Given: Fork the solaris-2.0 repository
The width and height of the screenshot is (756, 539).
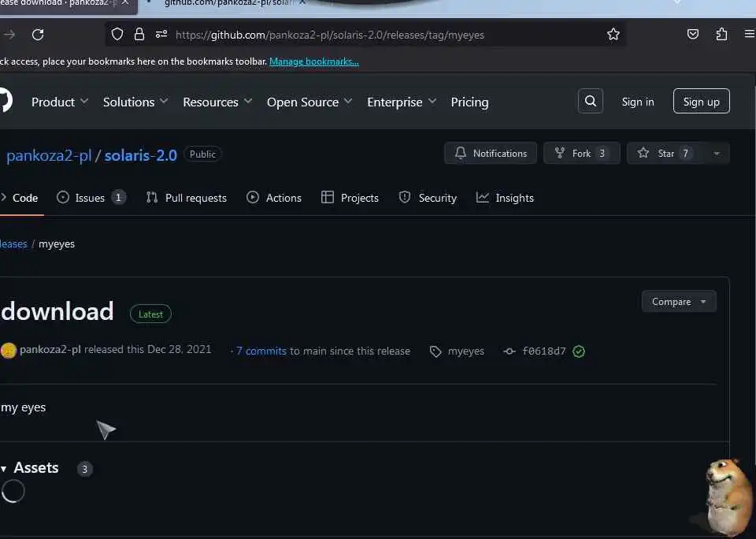Looking at the screenshot, I should point(581,154).
